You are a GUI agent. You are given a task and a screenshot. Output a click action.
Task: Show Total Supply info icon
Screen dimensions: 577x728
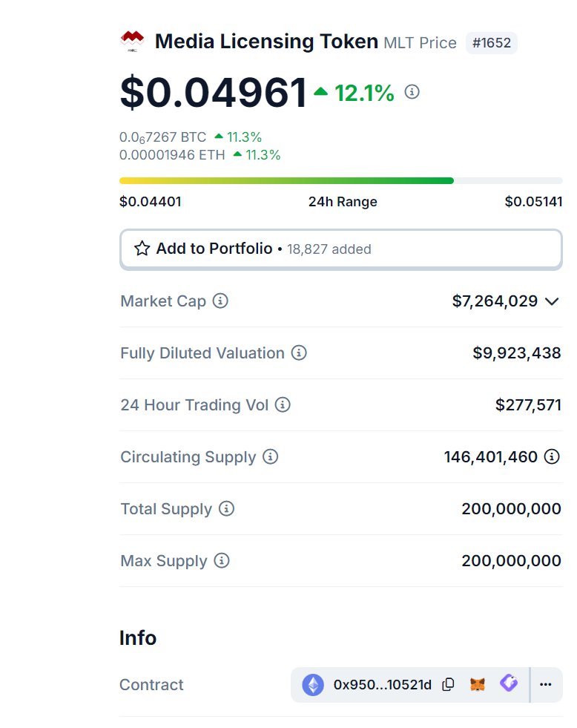pyautogui.click(x=226, y=509)
